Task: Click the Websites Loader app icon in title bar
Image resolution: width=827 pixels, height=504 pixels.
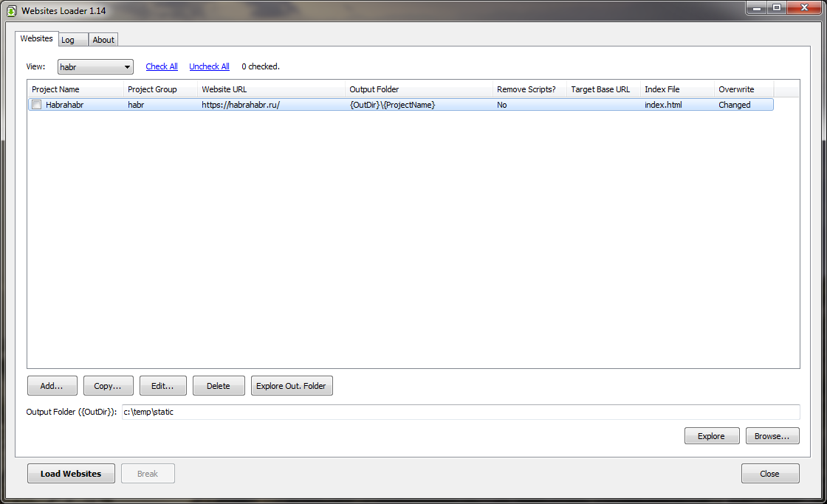Action: coord(11,11)
